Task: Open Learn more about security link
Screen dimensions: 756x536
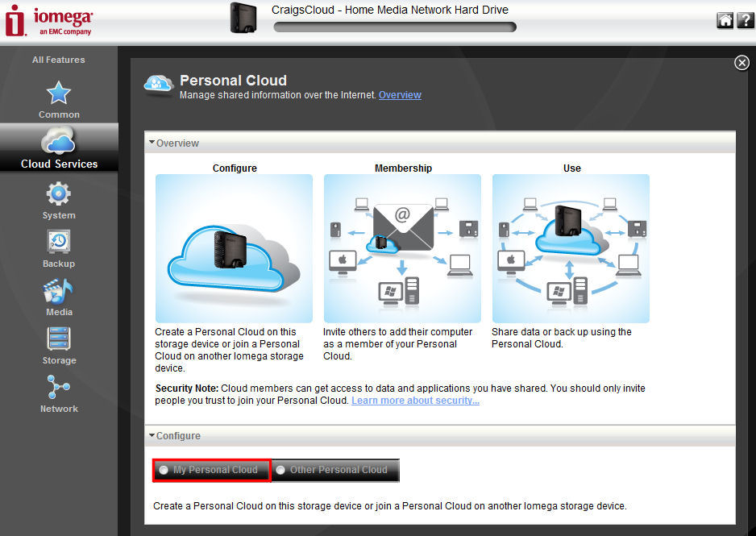Action: coord(415,401)
